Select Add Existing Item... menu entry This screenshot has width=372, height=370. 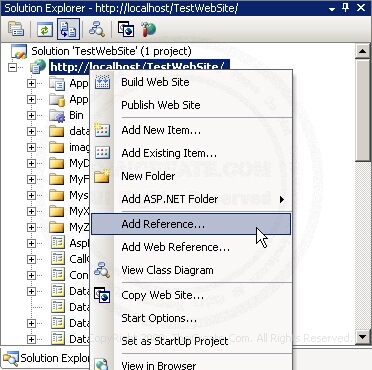click(191, 153)
